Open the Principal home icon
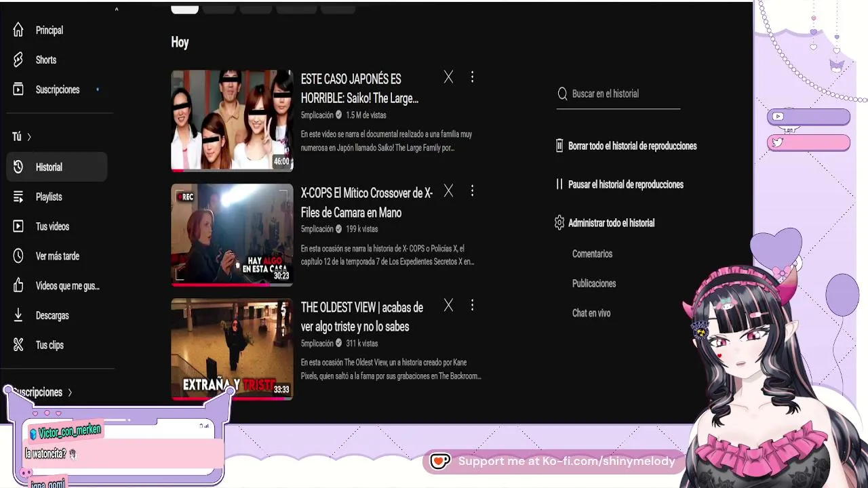The height and width of the screenshot is (488, 868). pyautogui.click(x=18, y=30)
